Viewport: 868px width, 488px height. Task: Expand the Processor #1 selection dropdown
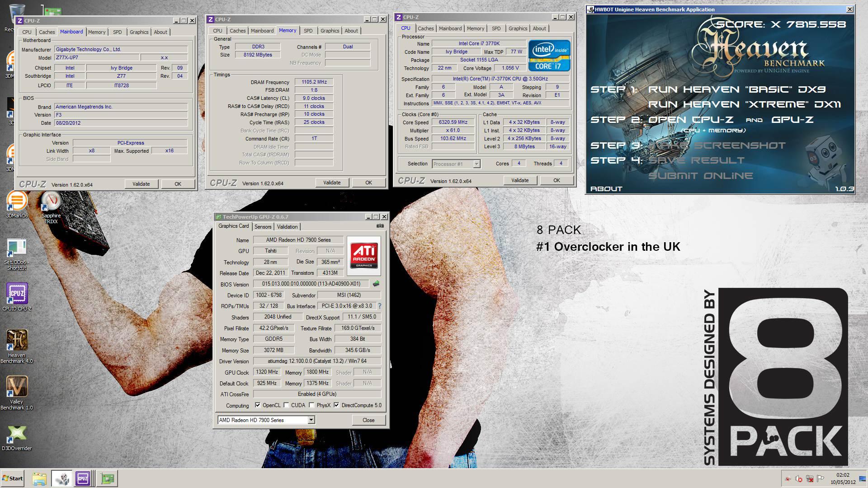[476, 164]
